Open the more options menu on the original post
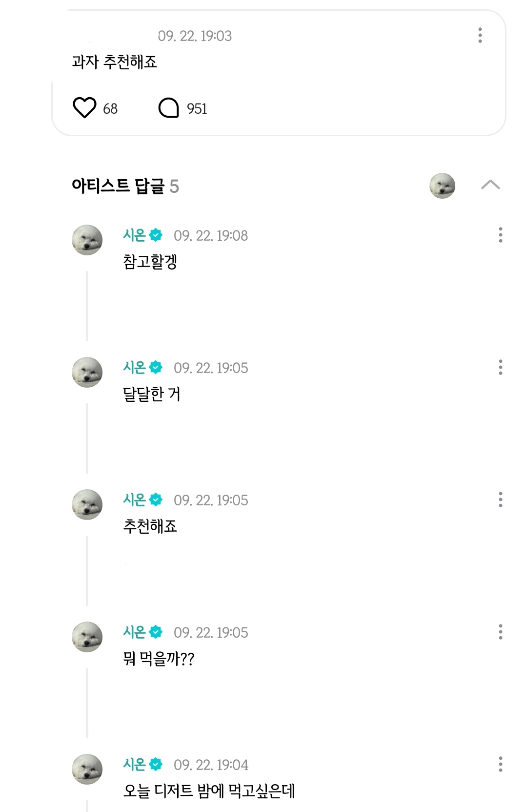527x812 pixels. click(x=480, y=35)
